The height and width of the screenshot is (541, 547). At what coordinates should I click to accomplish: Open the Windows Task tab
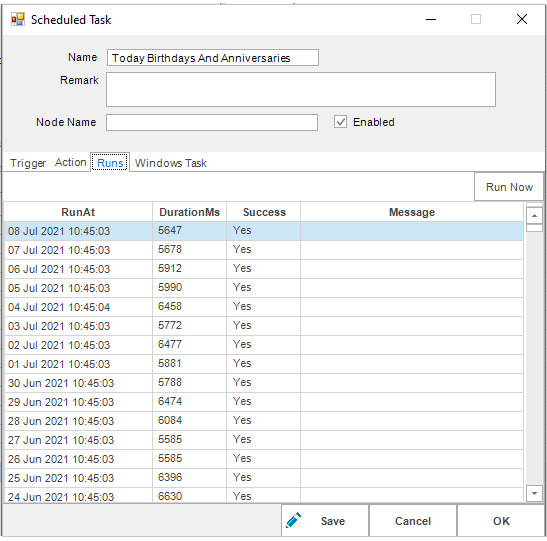[x=171, y=163]
